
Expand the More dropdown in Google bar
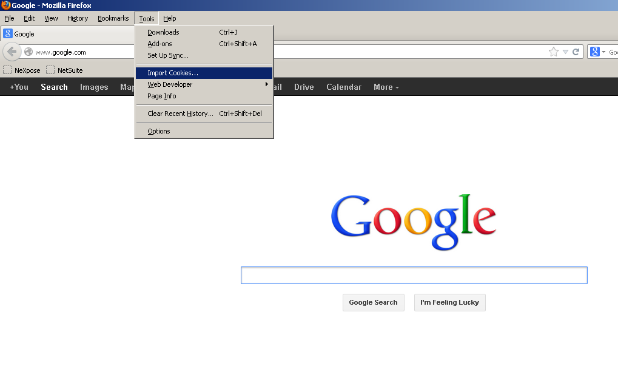pyautogui.click(x=386, y=87)
